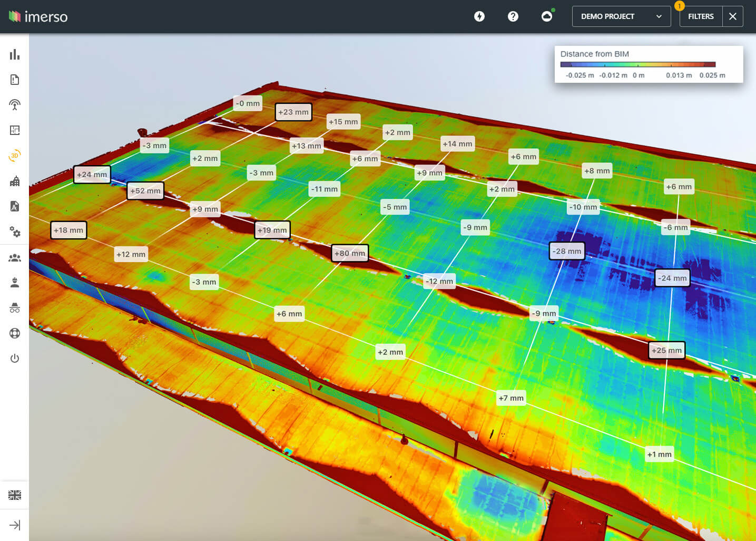This screenshot has width=756, height=541.
Task: Expand the DEMO PROJECT dropdown
Action: click(621, 16)
